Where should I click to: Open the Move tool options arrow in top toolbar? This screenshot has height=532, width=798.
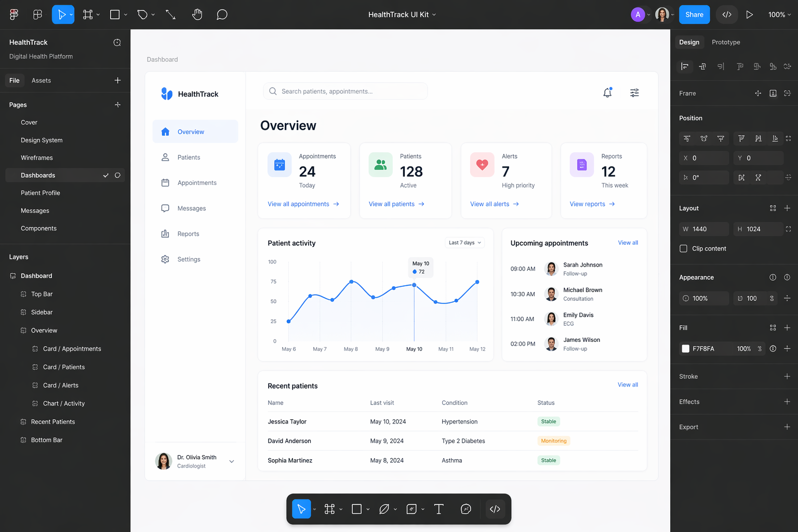(x=71, y=15)
